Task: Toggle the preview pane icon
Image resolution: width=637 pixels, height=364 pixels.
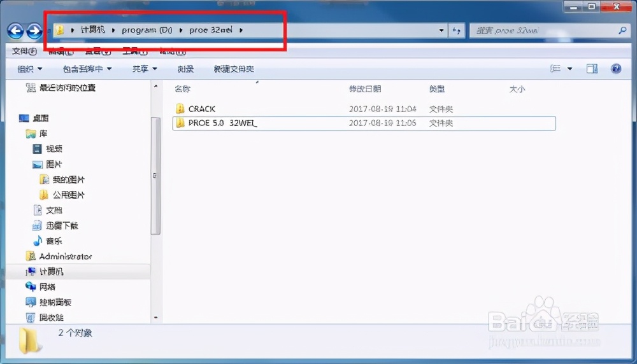Action: (592, 69)
